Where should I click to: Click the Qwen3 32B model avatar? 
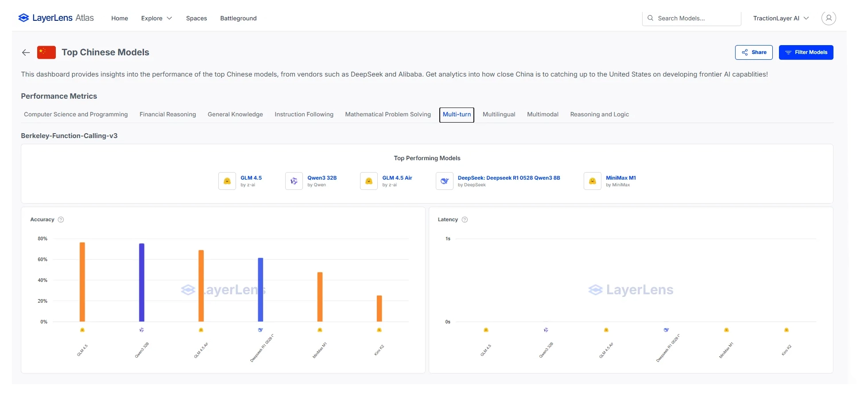[x=294, y=181]
